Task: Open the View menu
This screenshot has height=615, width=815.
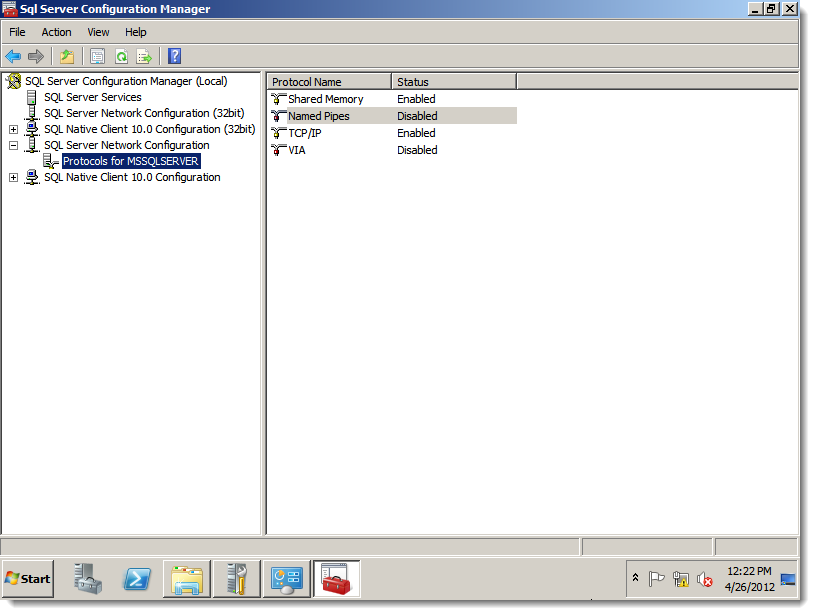Action: coord(98,32)
